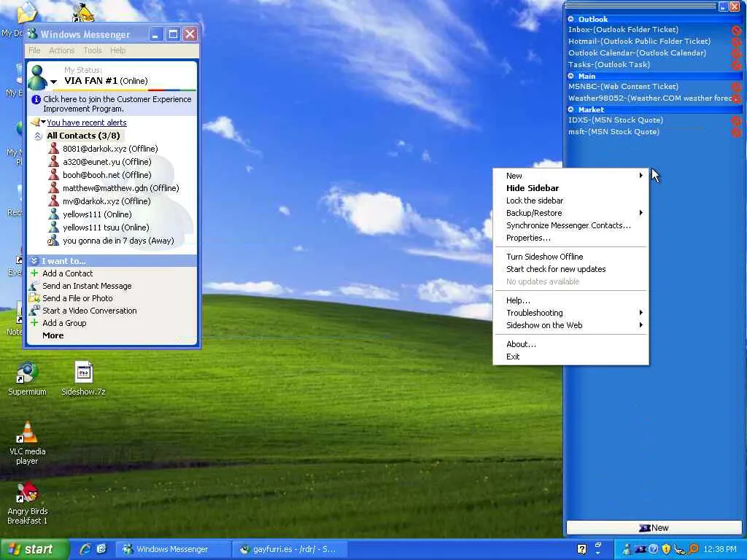Choose Hide Sidebar from context menu
747x560 pixels.
click(570, 188)
